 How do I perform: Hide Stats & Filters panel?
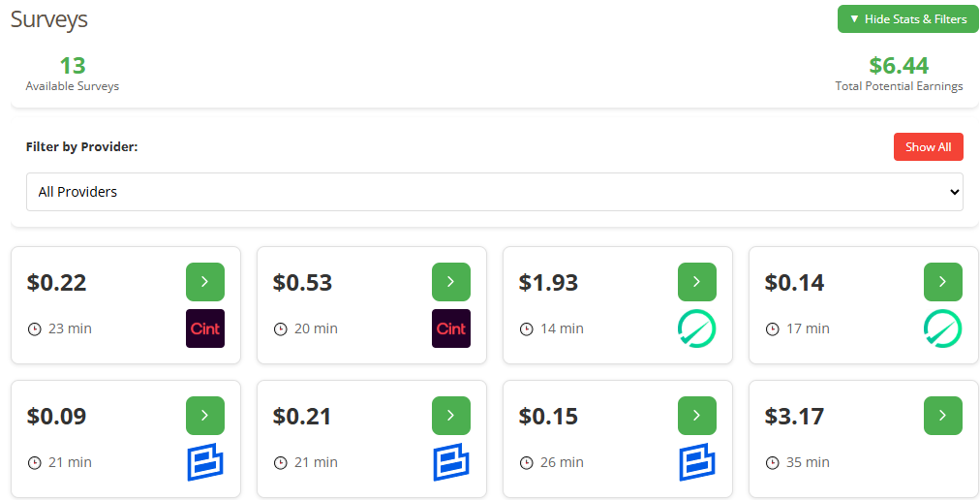pyautogui.click(x=907, y=19)
